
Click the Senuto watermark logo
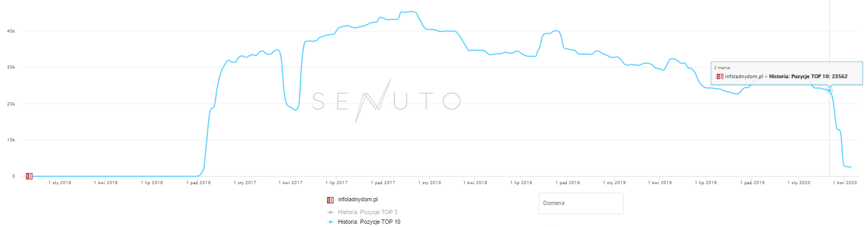pos(386,101)
